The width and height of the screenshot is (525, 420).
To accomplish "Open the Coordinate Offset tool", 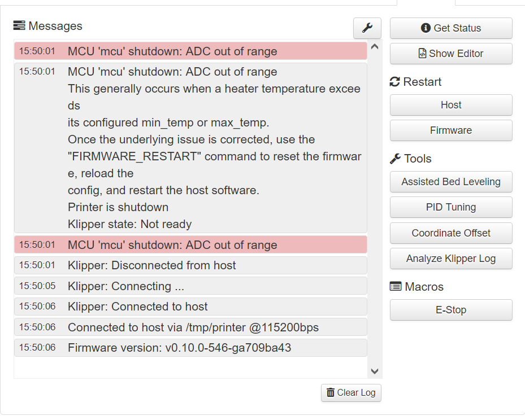I will pos(450,233).
